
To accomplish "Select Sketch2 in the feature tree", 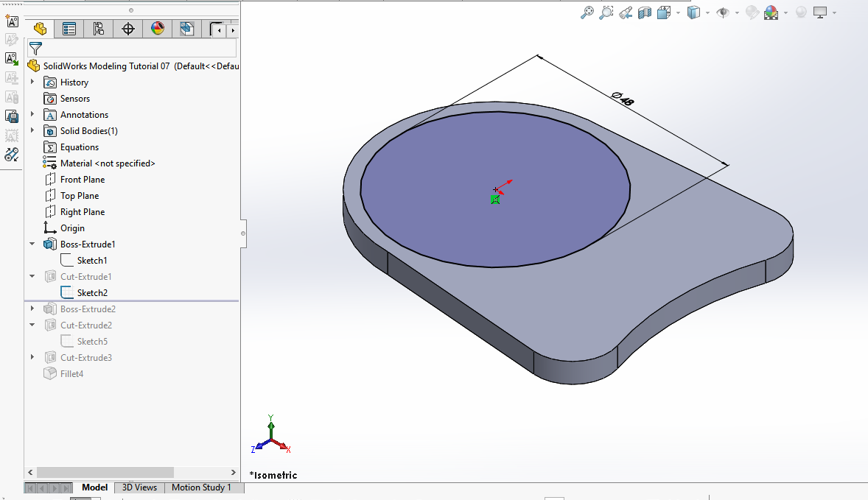I will [92, 293].
